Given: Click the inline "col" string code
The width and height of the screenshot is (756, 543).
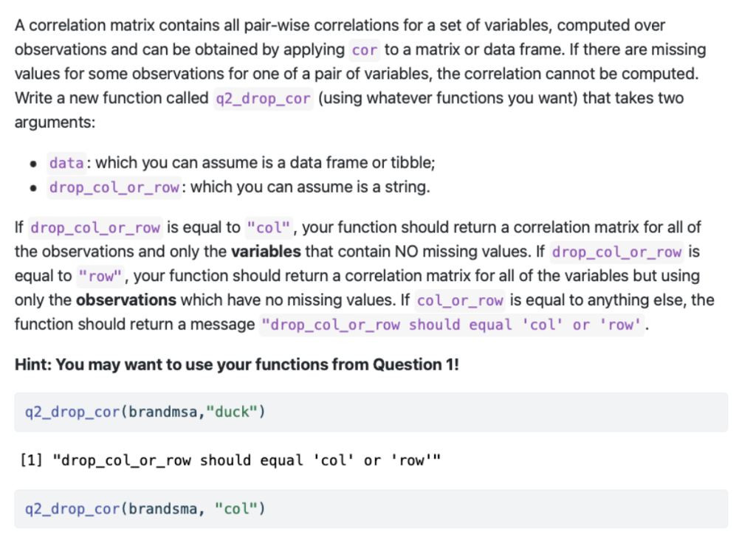Looking at the screenshot, I should pyautogui.click(x=269, y=227).
